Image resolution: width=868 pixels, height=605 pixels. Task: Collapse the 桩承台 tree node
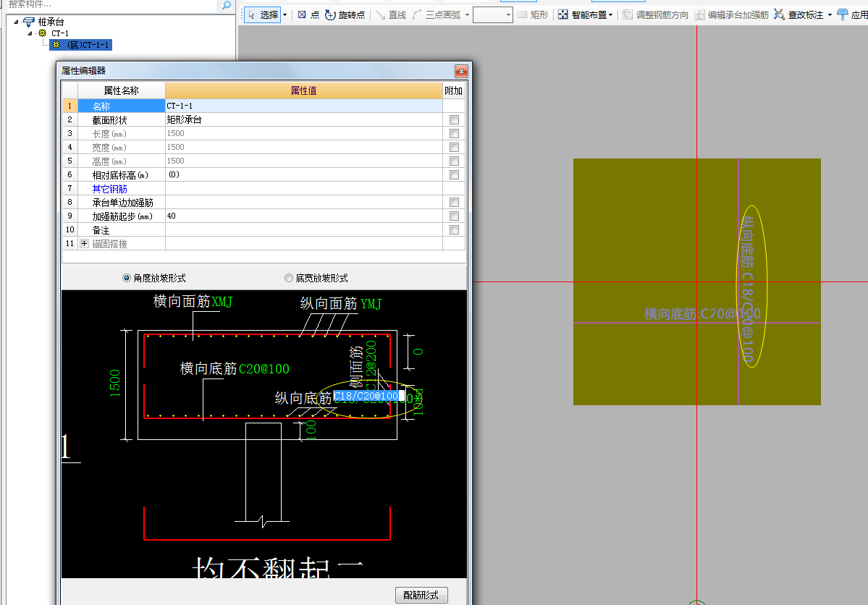[x=16, y=22]
